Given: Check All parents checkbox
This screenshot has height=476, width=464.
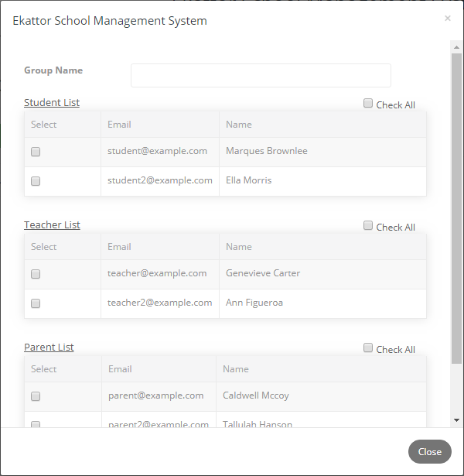Looking at the screenshot, I should pos(368,348).
